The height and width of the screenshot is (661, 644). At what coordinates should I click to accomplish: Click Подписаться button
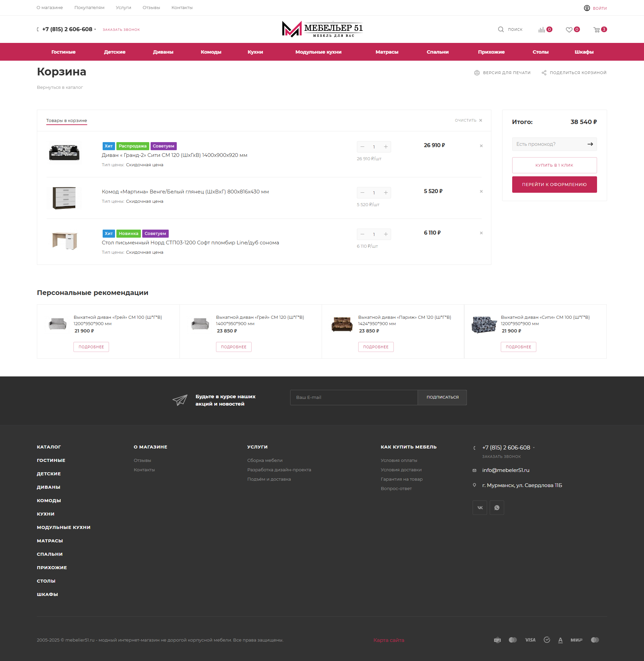442,398
